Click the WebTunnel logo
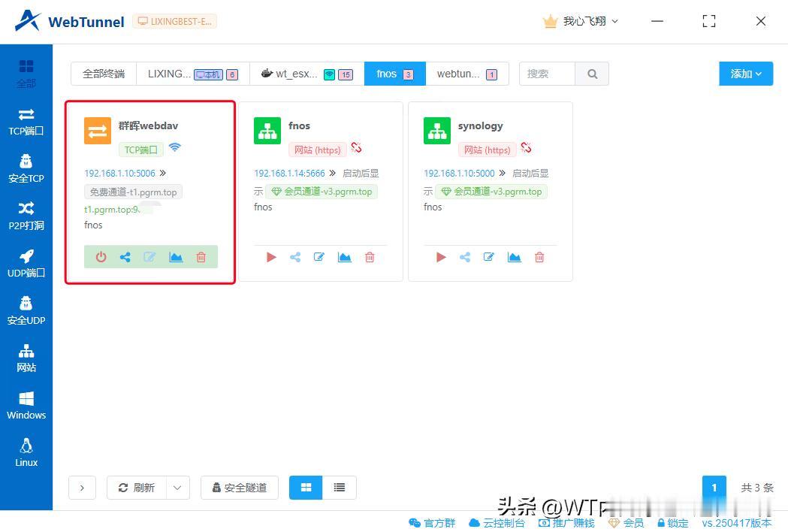 70,21
